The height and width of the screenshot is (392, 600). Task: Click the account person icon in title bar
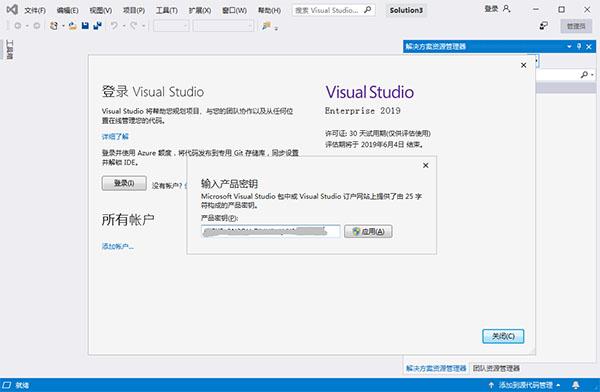[507, 9]
